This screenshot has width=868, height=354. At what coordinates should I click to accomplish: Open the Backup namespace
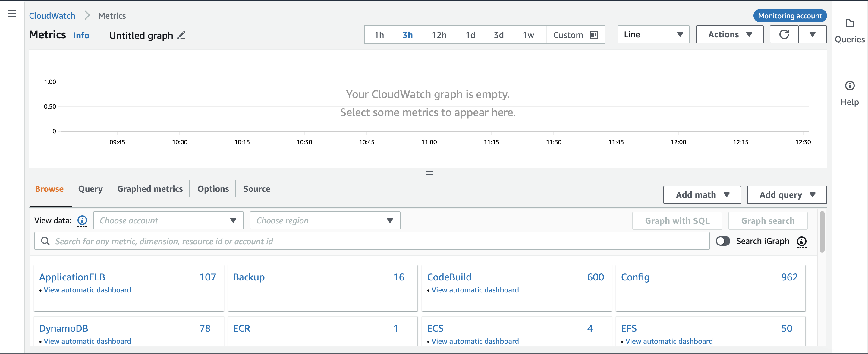pos(249,277)
